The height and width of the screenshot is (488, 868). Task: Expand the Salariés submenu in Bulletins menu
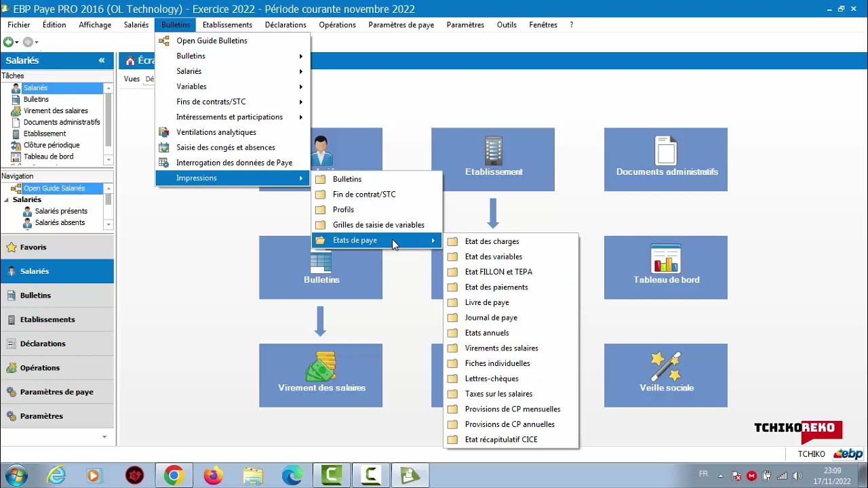pos(300,71)
